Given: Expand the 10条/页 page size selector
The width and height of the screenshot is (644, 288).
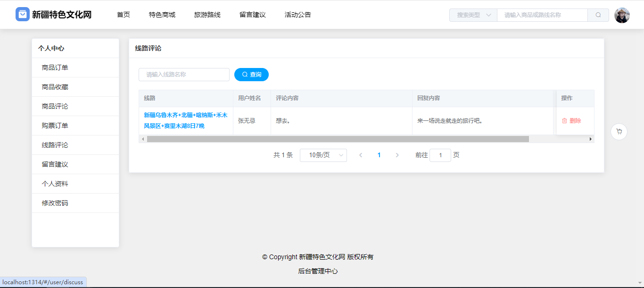Looking at the screenshot, I should tap(323, 155).
